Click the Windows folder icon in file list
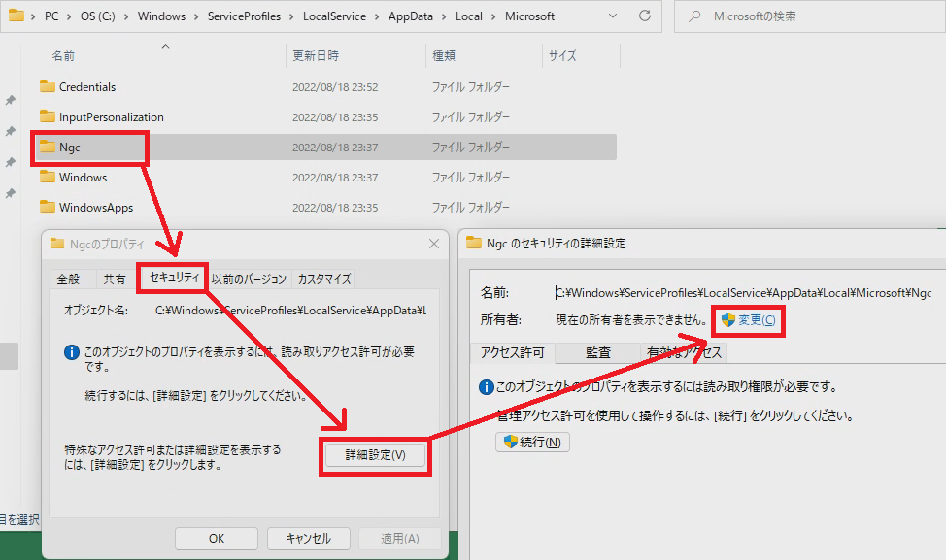This screenshot has height=560, width=946. 47,177
